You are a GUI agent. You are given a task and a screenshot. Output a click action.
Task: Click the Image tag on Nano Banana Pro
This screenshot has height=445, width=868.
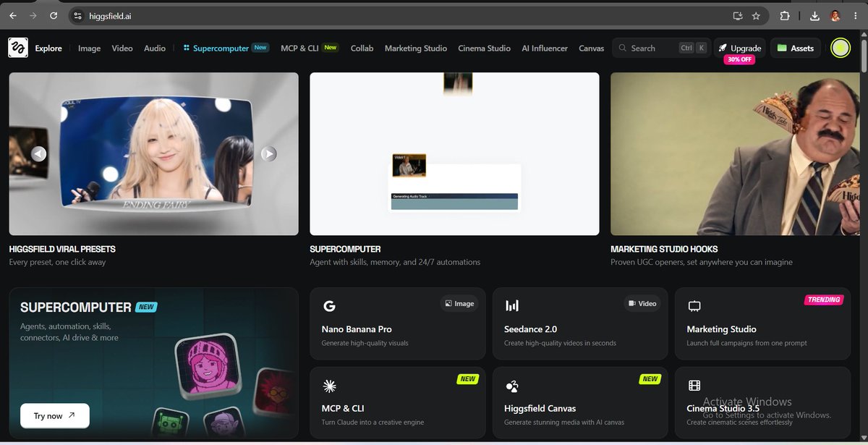pyautogui.click(x=459, y=303)
